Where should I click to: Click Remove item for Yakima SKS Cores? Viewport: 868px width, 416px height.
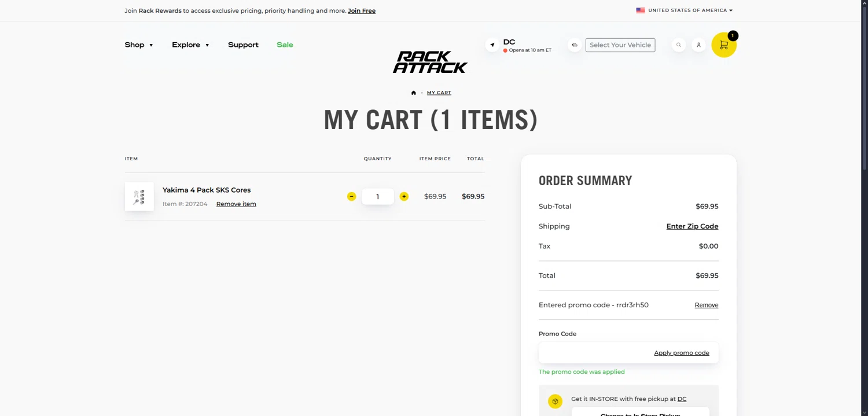[236, 204]
